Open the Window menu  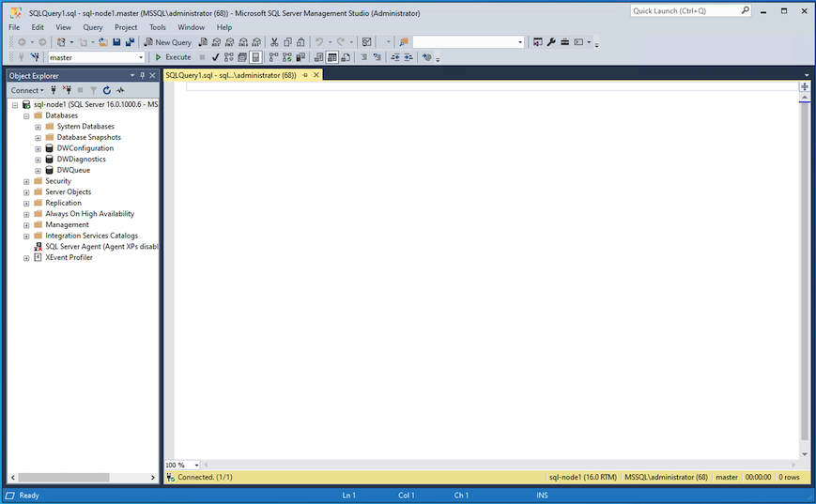coord(191,27)
